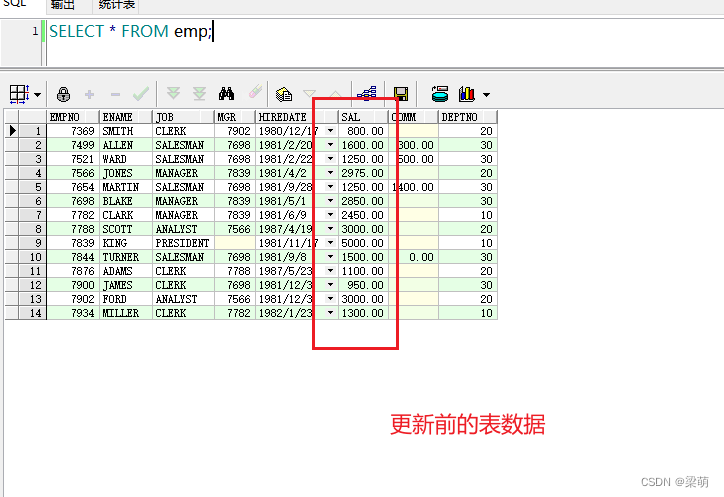This screenshot has height=497, width=724.
Task: Click the ENAME column header
Action: coord(126,117)
